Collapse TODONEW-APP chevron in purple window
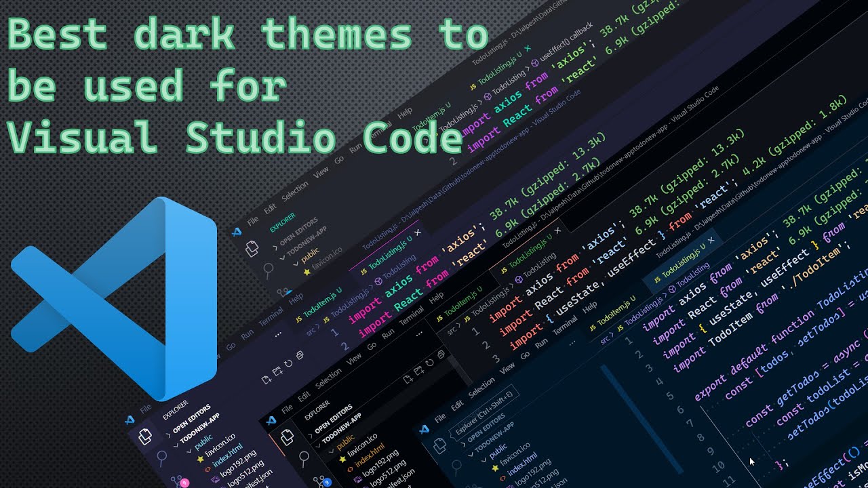Image resolution: width=868 pixels, height=488 pixels. [x=176, y=445]
